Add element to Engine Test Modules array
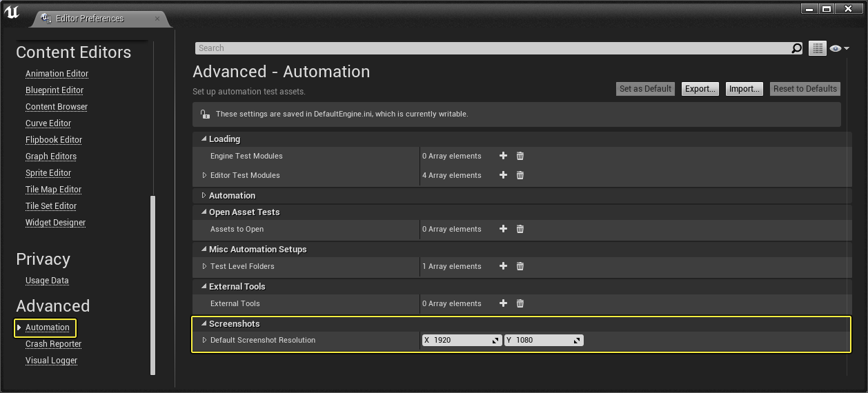 pyautogui.click(x=503, y=156)
